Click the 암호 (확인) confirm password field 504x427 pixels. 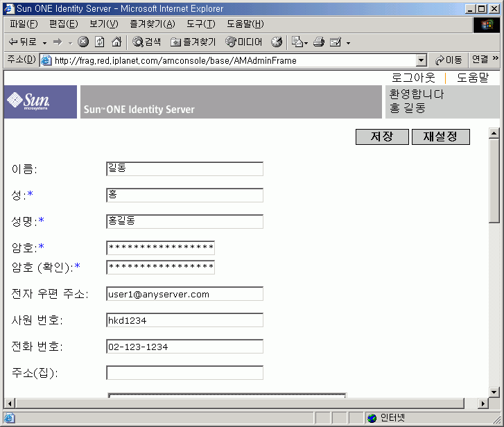(x=160, y=268)
